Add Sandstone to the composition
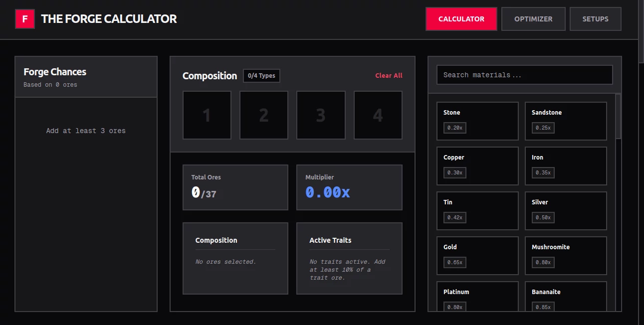Viewport: 644px width, 325px height. click(x=566, y=121)
